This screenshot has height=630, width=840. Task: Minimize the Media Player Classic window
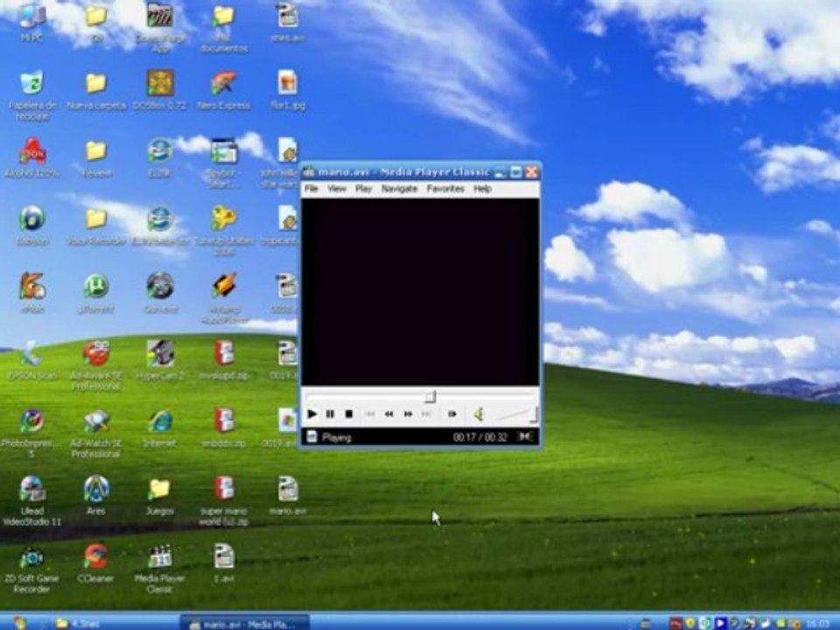(x=500, y=172)
